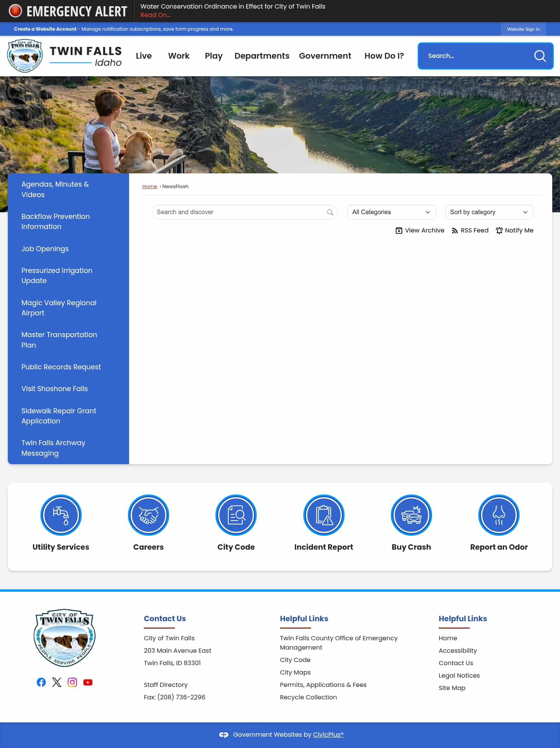Viewport: 560px width, 748px height.
Task: Click the Read On emergency alert link
Action: pos(156,15)
